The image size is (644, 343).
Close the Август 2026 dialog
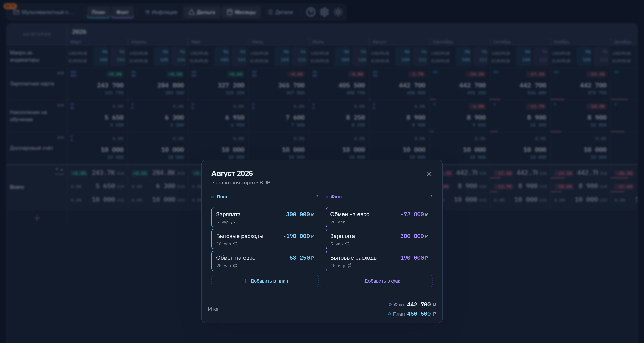(429, 174)
